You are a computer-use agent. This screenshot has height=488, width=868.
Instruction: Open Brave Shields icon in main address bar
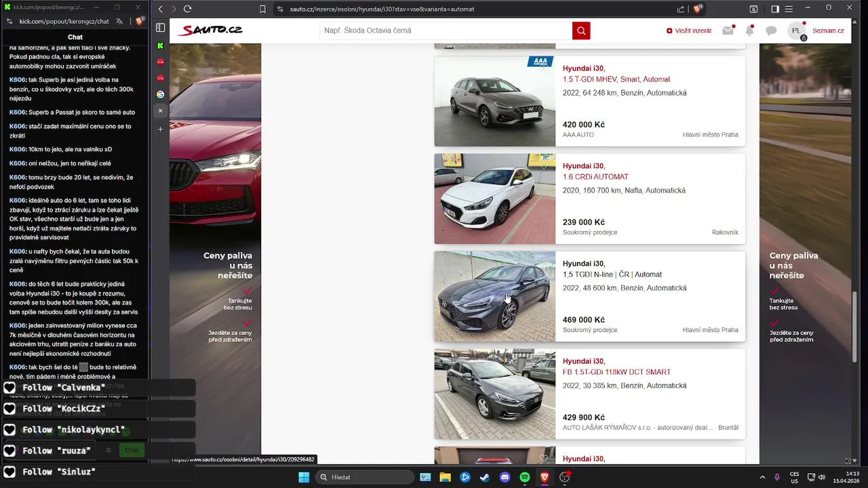(x=696, y=9)
